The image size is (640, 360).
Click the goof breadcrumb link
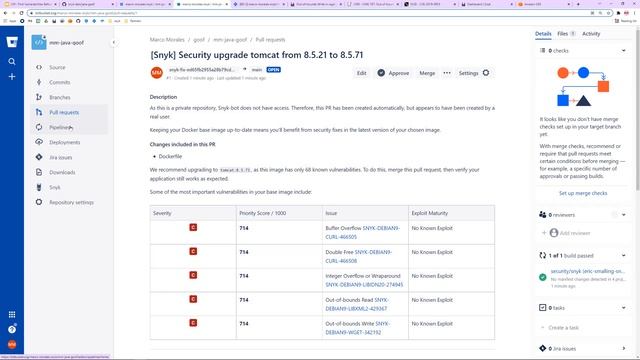(199, 40)
